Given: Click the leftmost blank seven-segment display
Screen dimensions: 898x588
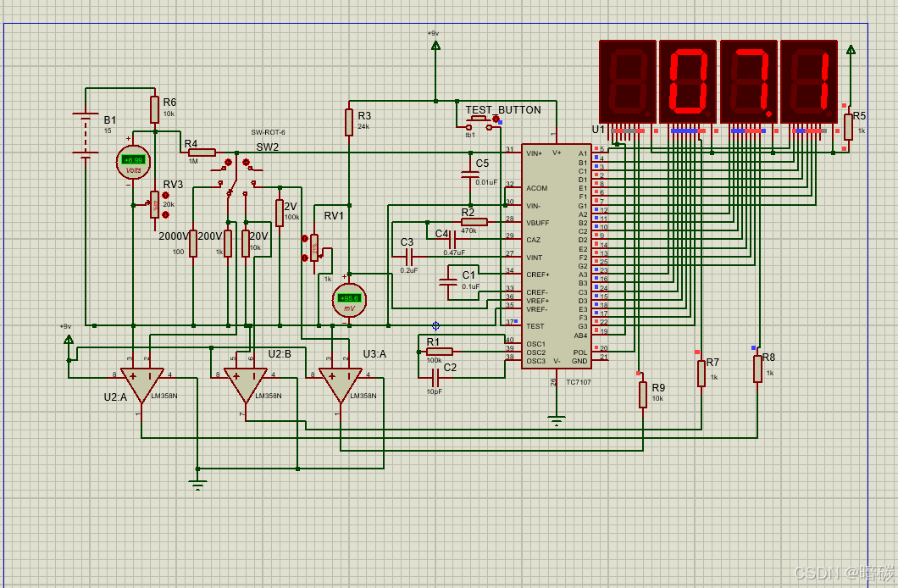Looking at the screenshot, I should [x=628, y=82].
